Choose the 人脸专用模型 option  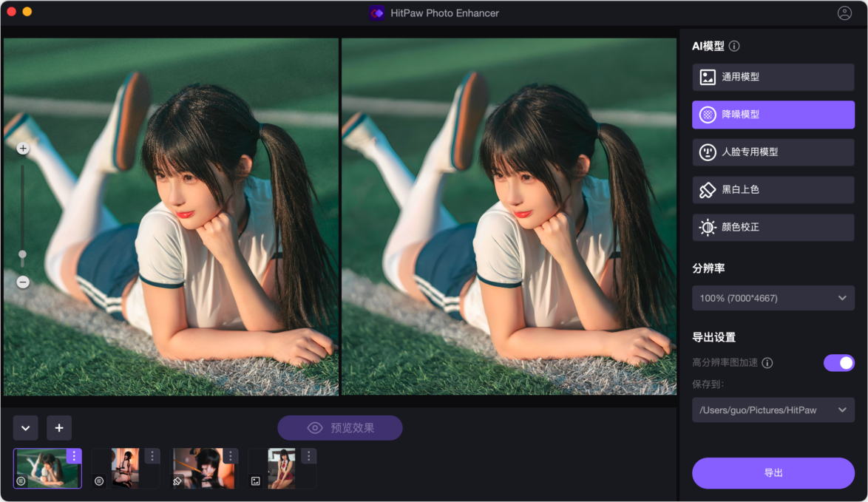tap(773, 152)
